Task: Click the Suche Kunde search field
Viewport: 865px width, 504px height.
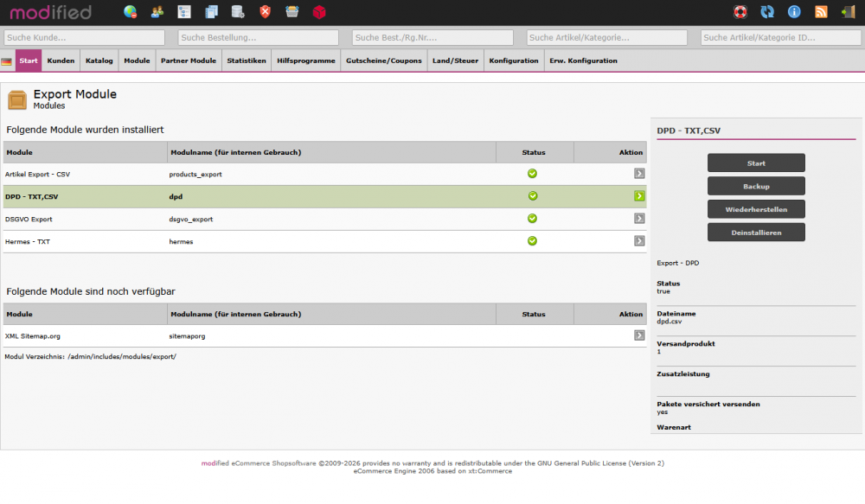Action: [84, 38]
